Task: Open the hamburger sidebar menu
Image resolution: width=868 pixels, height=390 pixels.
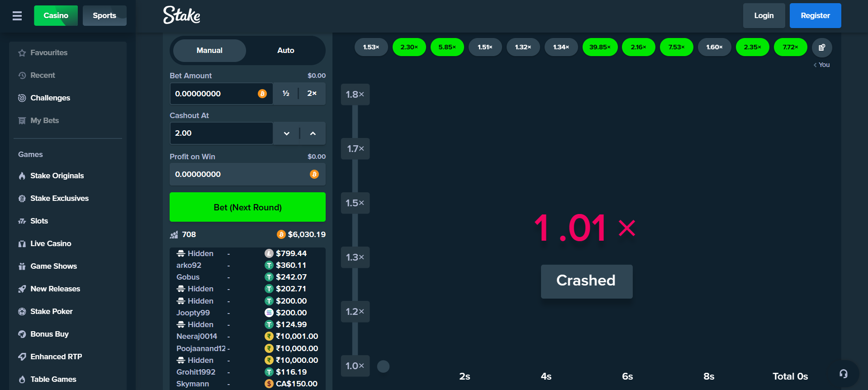Action: pos(17,16)
